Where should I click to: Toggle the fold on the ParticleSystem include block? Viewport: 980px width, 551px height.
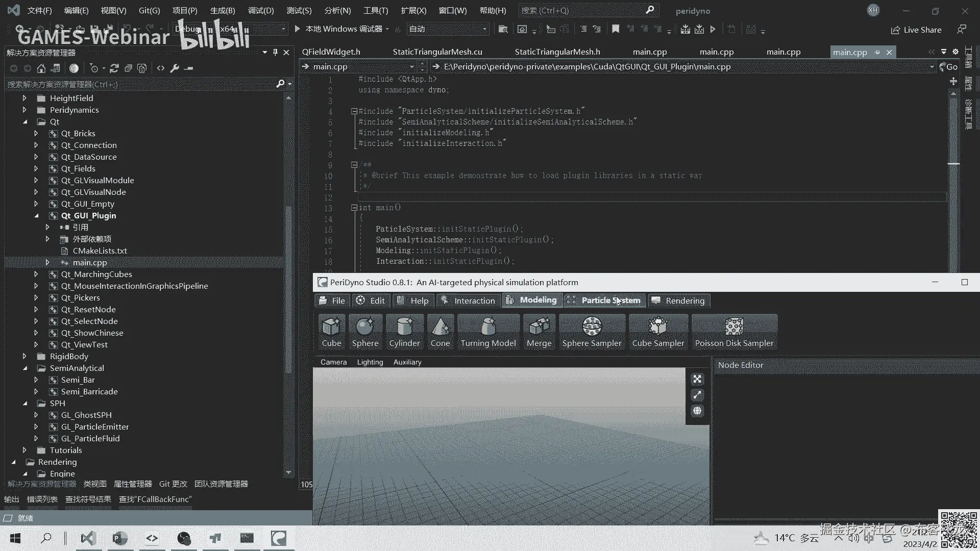354,111
